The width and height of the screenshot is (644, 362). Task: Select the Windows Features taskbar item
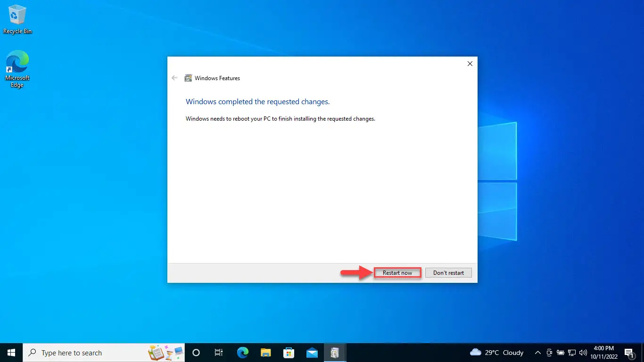[335, 353]
